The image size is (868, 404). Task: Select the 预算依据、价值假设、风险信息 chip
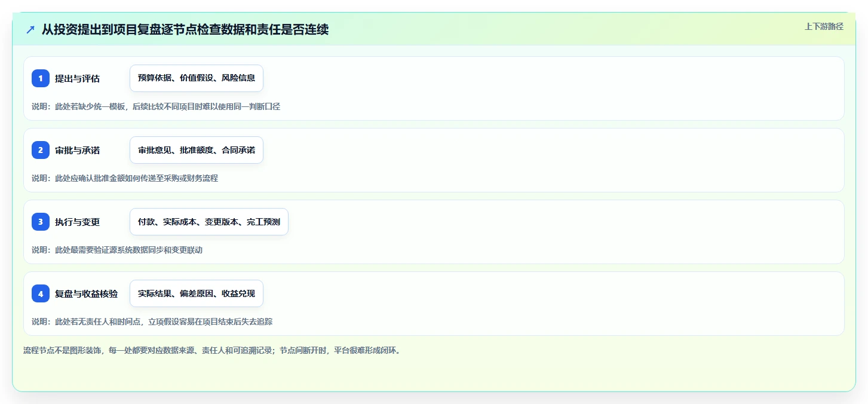(x=197, y=78)
